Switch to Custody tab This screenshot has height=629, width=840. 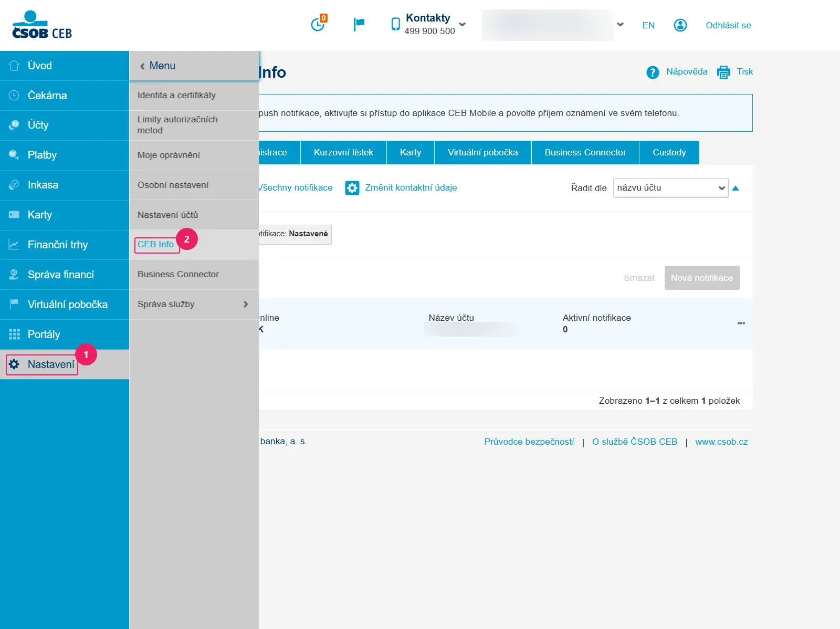pyautogui.click(x=669, y=152)
